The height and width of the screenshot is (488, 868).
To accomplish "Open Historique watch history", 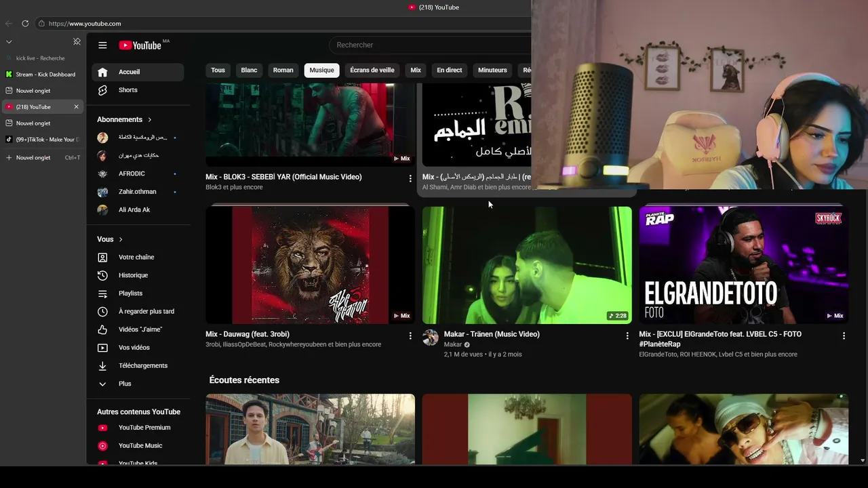I will pos(138,275).
